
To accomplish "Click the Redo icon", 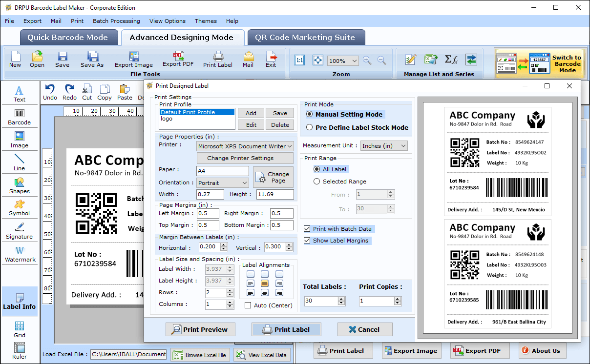I will [70, 92].
